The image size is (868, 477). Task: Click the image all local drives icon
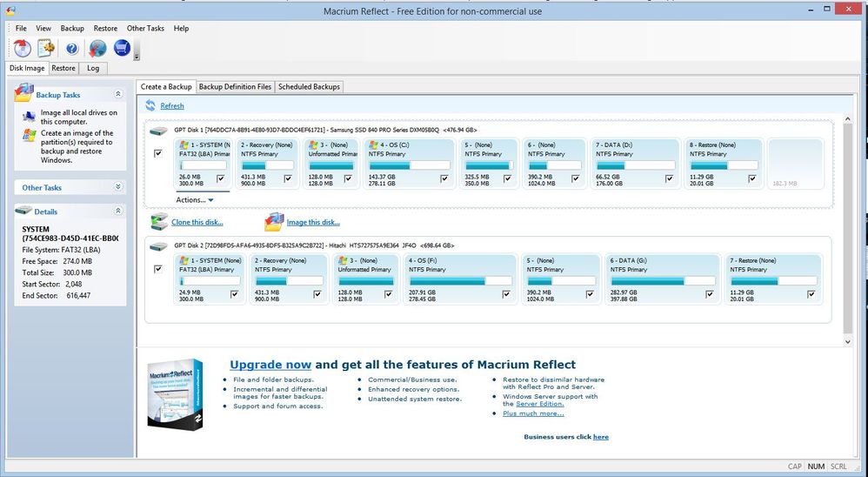click(x=30, y=117)
